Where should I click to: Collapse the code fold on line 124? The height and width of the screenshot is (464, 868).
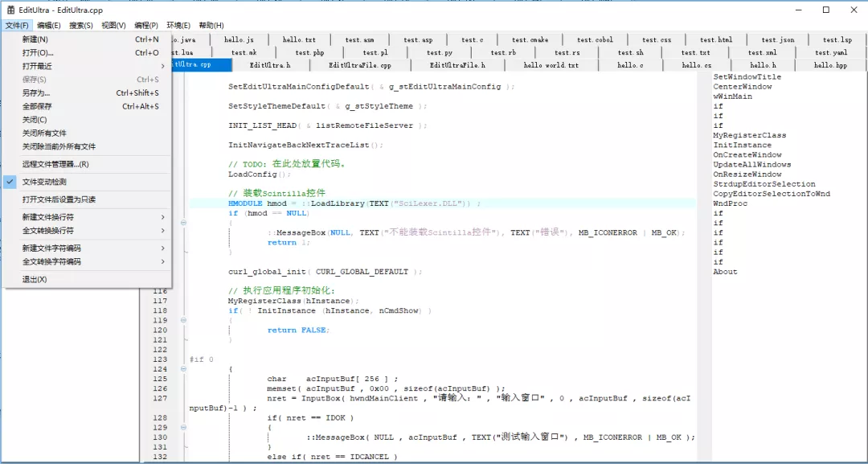coord(184,369)
